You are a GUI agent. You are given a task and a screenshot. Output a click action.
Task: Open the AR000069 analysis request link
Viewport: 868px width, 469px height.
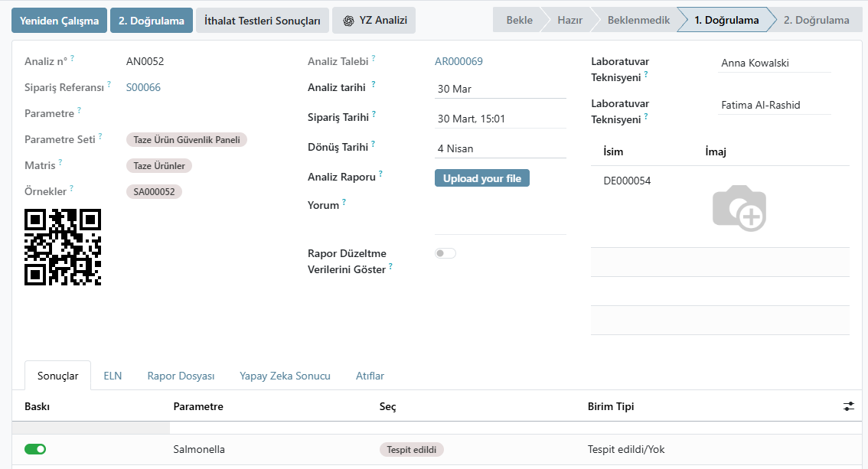(x=458, y=61)
